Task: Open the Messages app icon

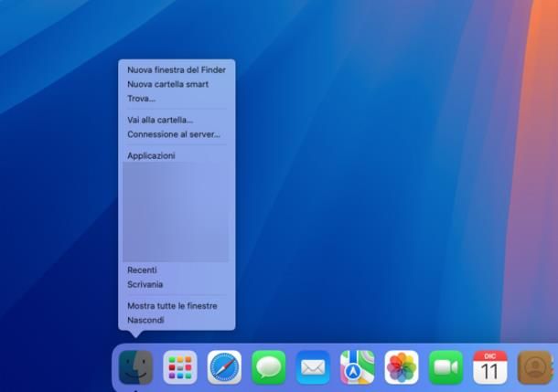Action: click(269, 367)
